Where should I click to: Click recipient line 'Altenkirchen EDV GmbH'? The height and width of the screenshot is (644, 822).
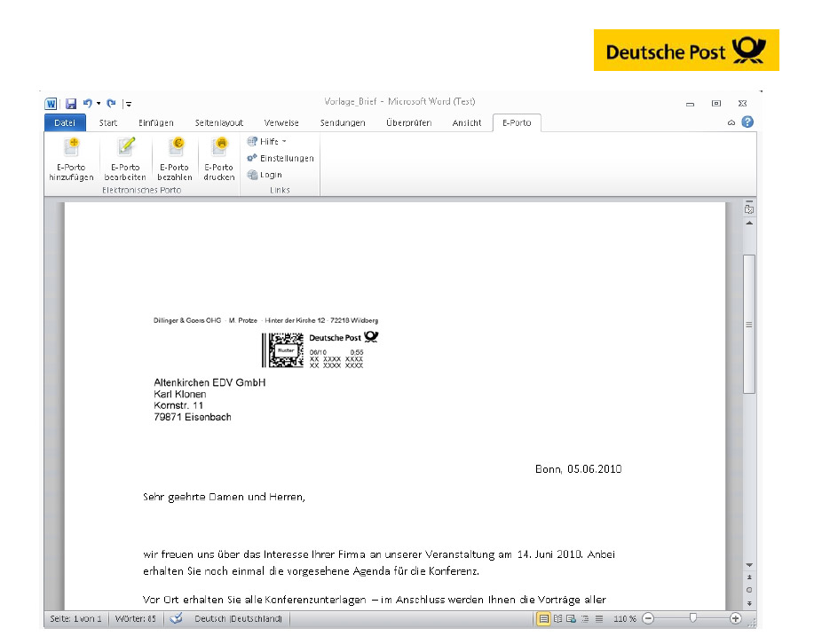209,382
